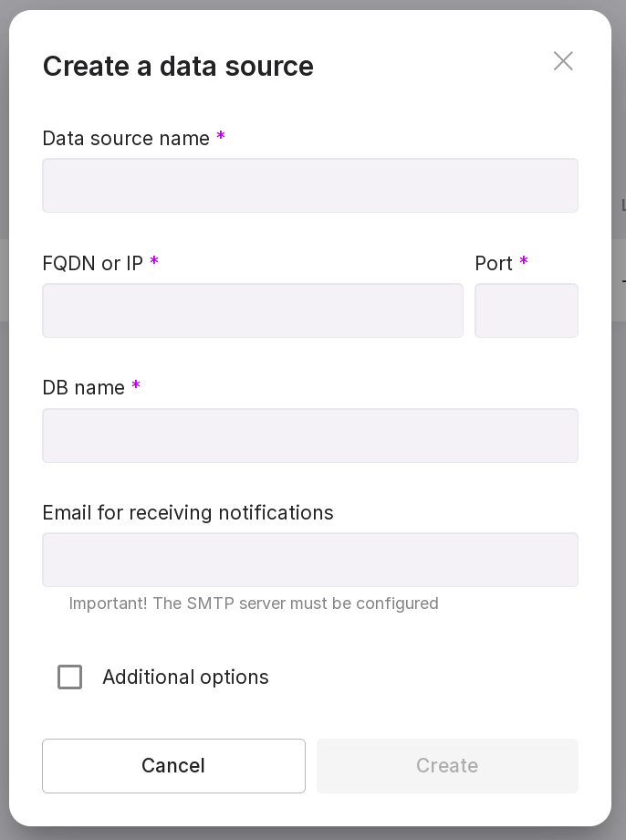Click the required asterisk next to Port
The image size is (626, 840).
tap(524, 262)
